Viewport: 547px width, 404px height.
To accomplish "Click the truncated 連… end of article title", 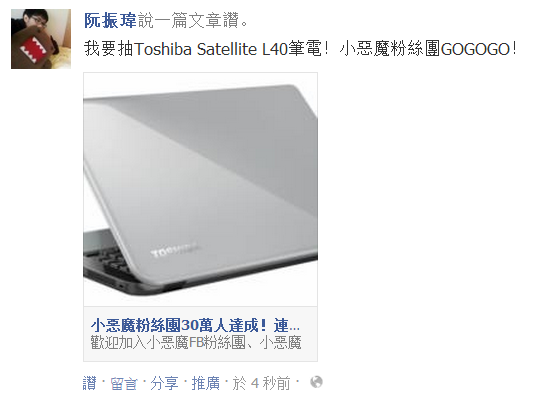I will click(x=287, y=325).
